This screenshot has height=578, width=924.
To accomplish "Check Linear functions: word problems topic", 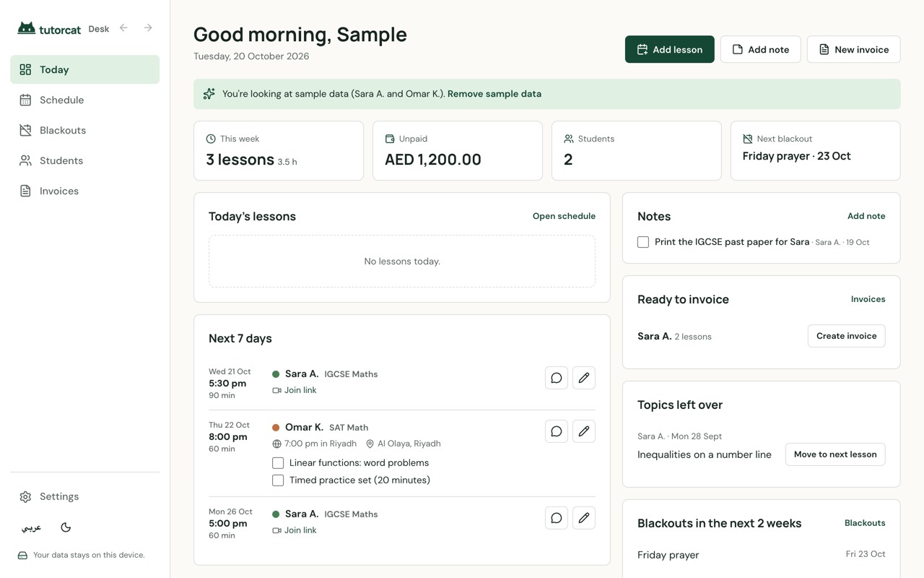I will click(x=278, y=463).
